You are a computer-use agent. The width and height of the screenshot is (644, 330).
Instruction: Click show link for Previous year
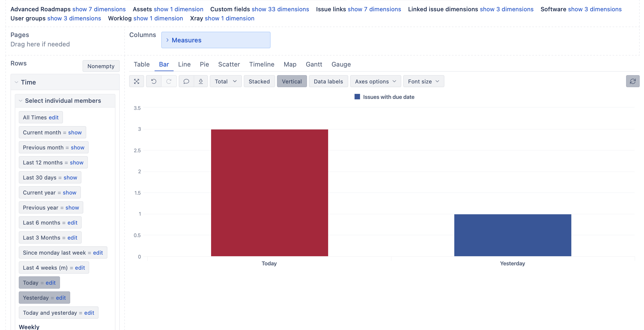[x=72, y=208]
